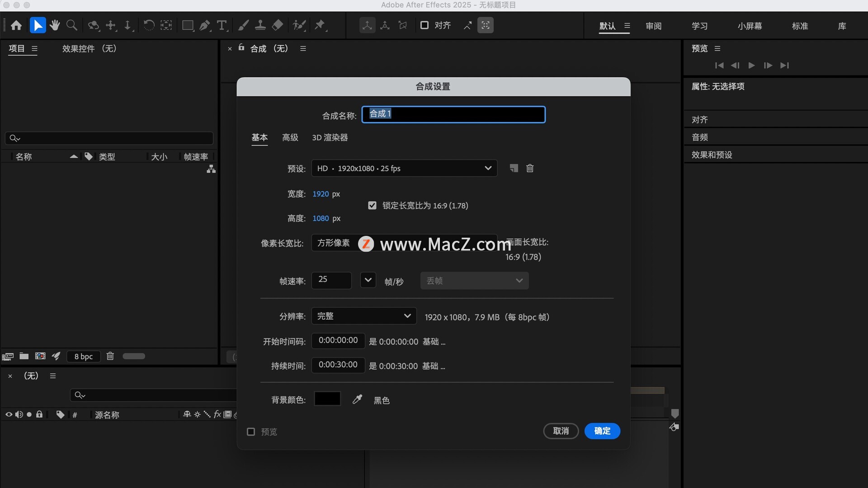Viewport: 868px width, 488px height.
Task: Click the 1080 height value
Action: [321, 218]
